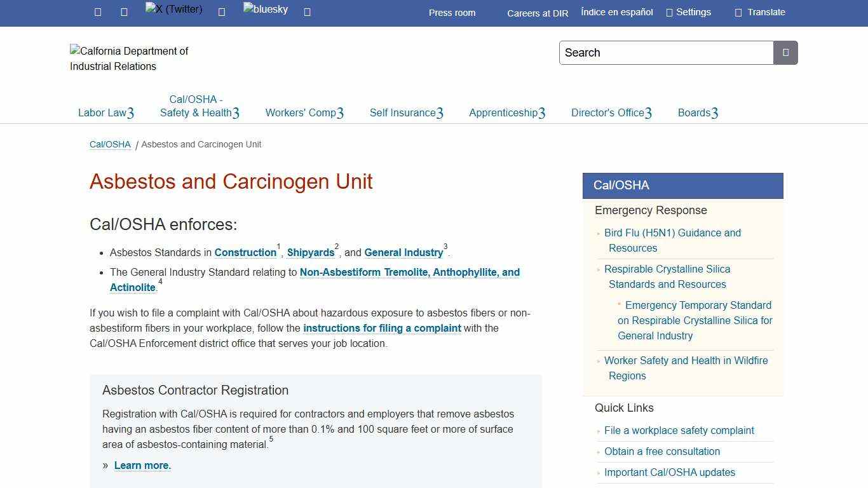Expand the Labor Law navigation dropdown
This screenshot has width=868, height=488.
click(106, 112)
